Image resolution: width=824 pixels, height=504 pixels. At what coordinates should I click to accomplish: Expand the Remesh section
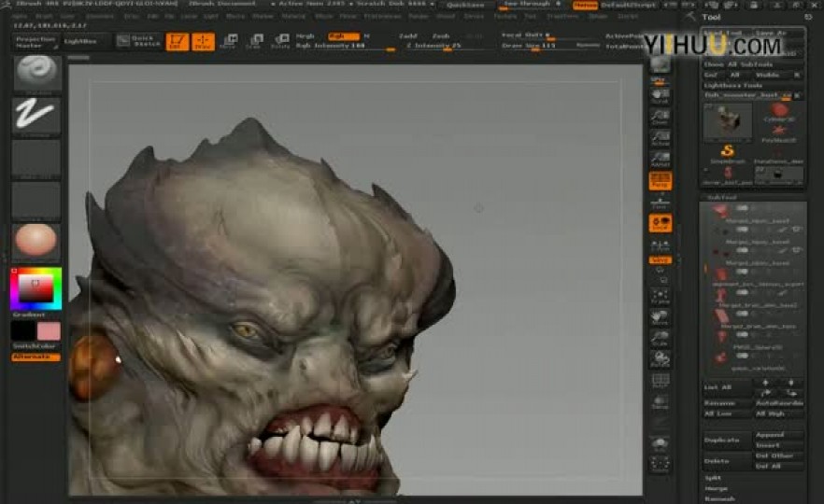719,498
